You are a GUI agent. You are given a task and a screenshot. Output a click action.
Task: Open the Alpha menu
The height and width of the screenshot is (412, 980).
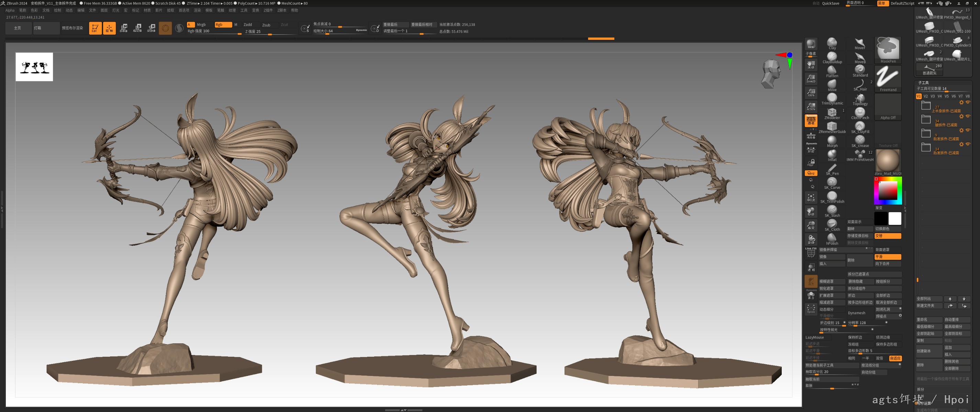click(10, 10)
